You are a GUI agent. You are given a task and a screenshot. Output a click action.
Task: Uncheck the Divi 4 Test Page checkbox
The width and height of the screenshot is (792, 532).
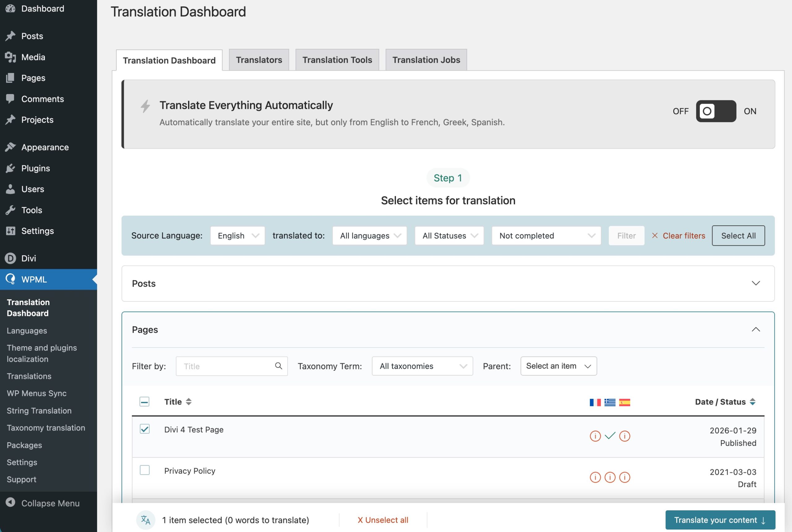[144, 429]
